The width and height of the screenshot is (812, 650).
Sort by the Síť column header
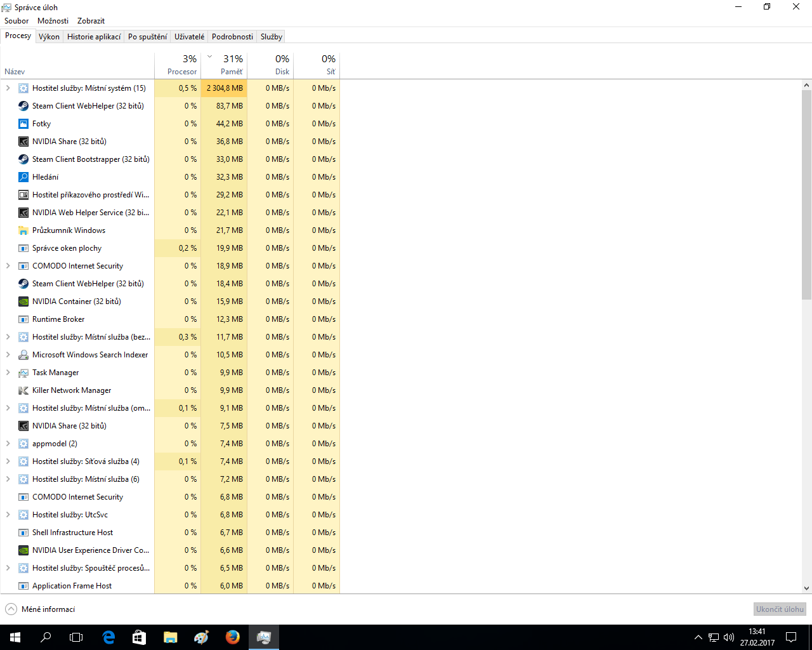(317, 65)
